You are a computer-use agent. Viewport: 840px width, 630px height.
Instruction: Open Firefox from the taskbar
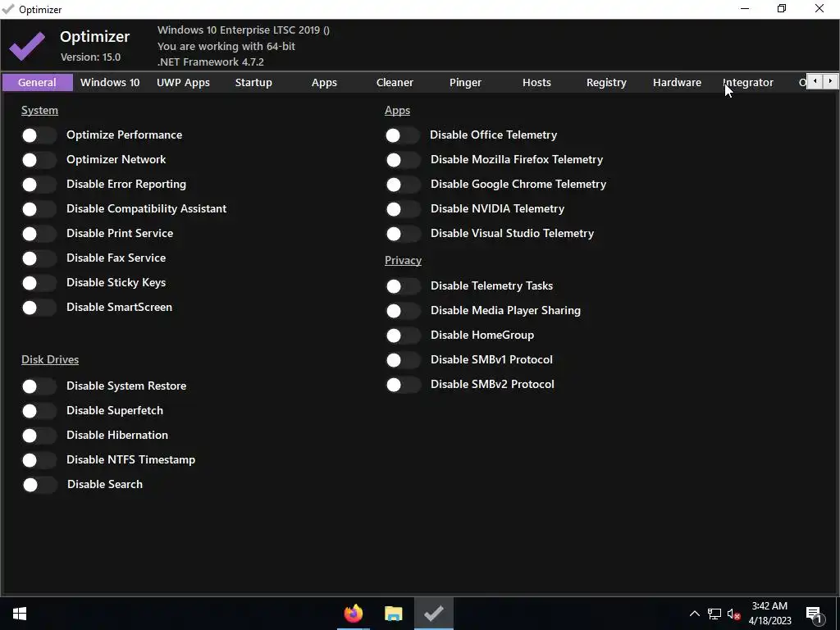(x=353, y=614)
